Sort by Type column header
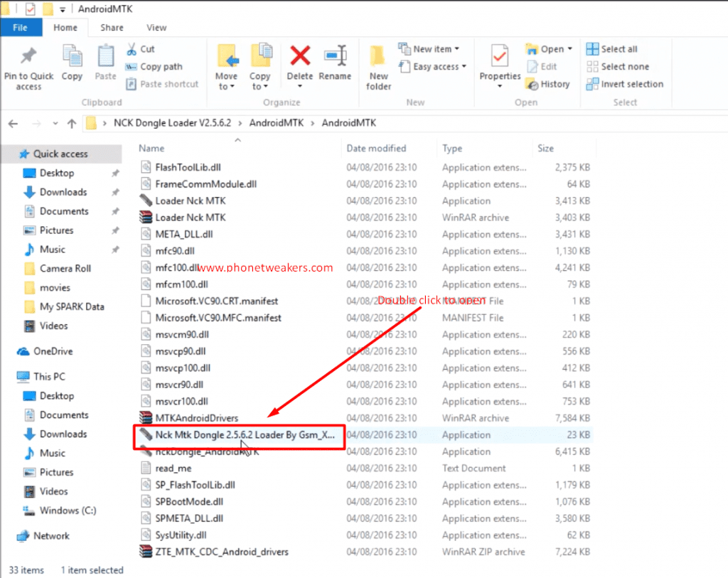 [x=451, y=148]
